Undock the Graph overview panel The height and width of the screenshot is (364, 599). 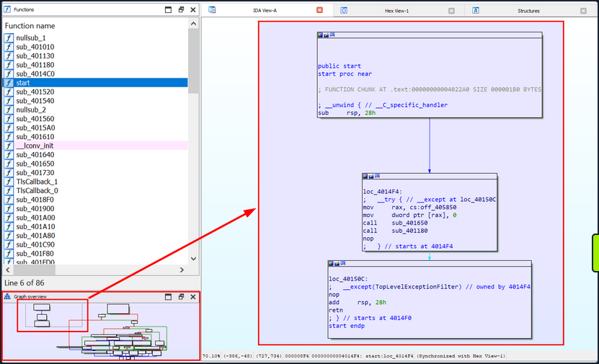pos(181,297)
